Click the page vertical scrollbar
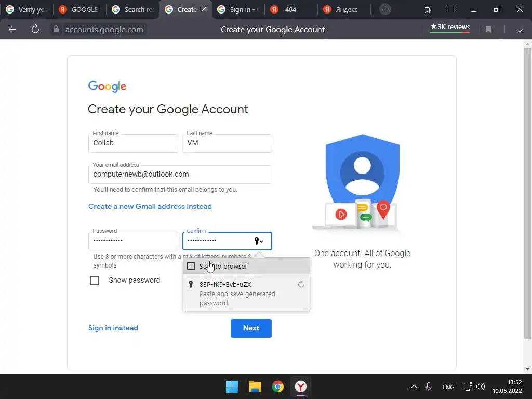Viewport: 532px width, 399px height. 527,193
